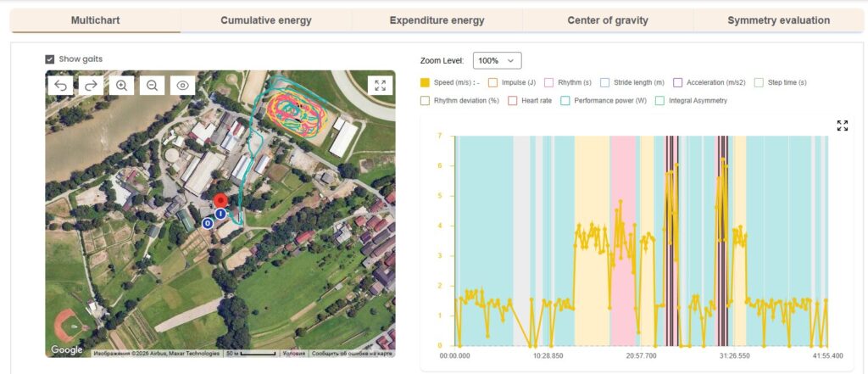
Task: Click the red location pin on map
Action: (220, 201)
